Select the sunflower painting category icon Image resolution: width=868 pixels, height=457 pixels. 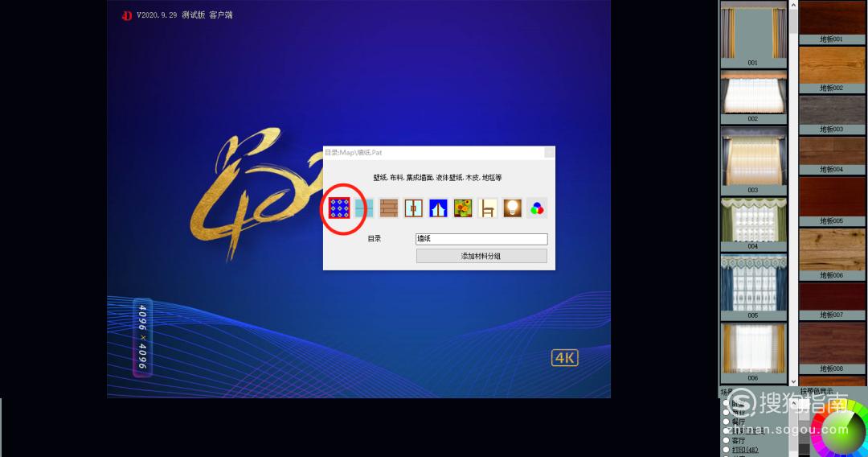tap(463, 208)
